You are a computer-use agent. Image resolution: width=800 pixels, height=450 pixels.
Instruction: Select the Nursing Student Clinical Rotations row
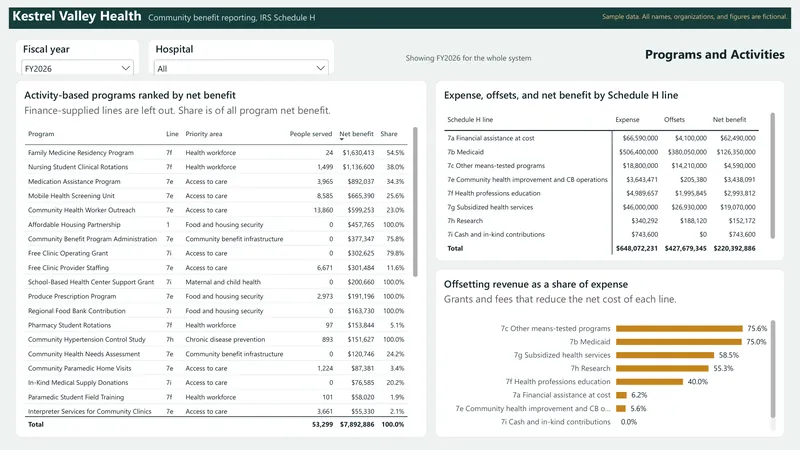(217, 167)
